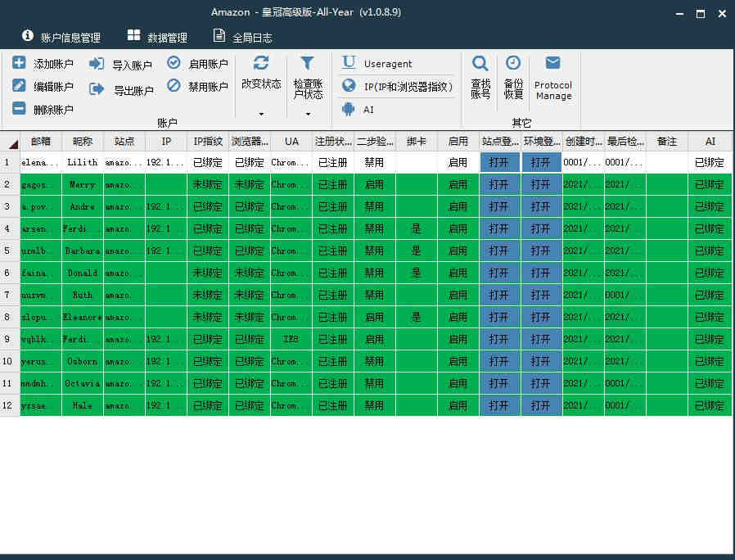Viewport: 735px width, 560px height.
Task: Disable accounts using the 禁用账户 icon
Action: click(174, 85)
